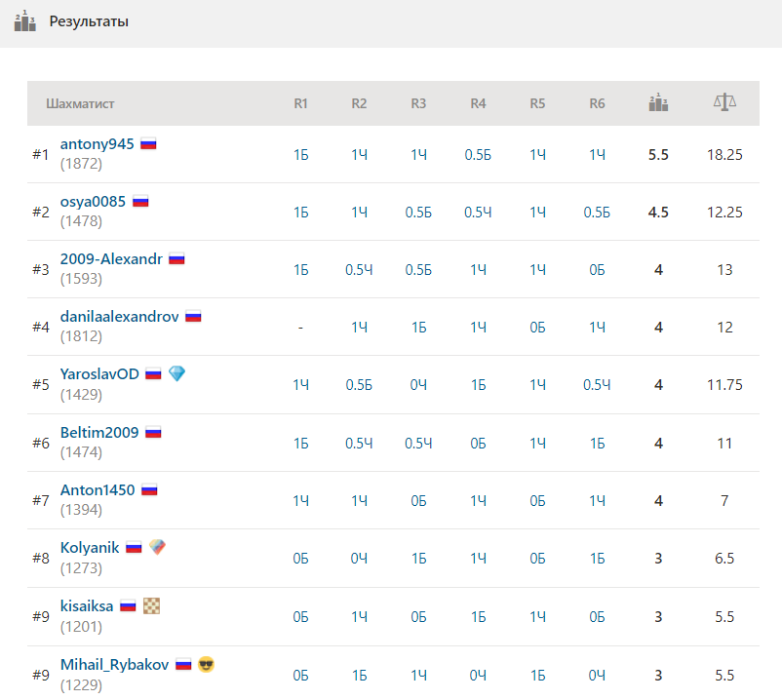Open Beltim2009 player profile
782x700 pixels.
[99, 432]
